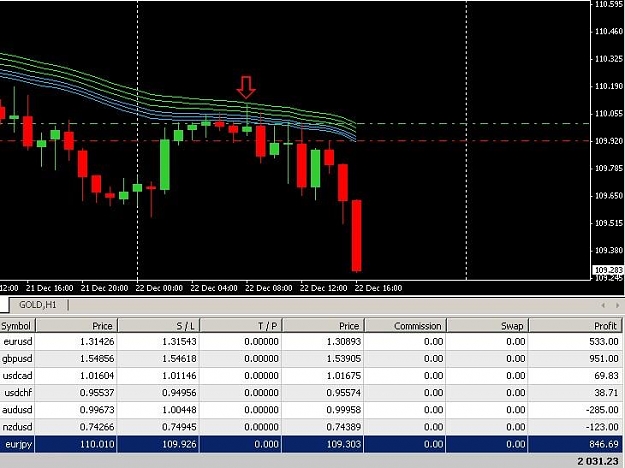Click the 109.515 price scale label

(609, 223)
